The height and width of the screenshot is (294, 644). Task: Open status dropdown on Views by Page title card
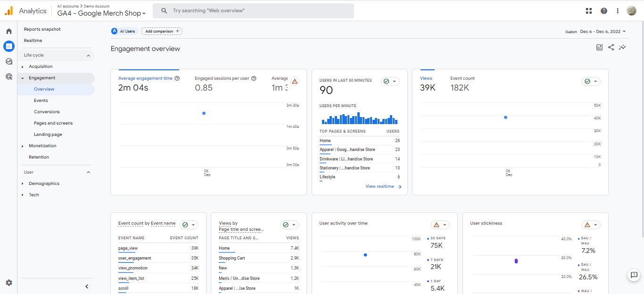click(x=289, y=225)
